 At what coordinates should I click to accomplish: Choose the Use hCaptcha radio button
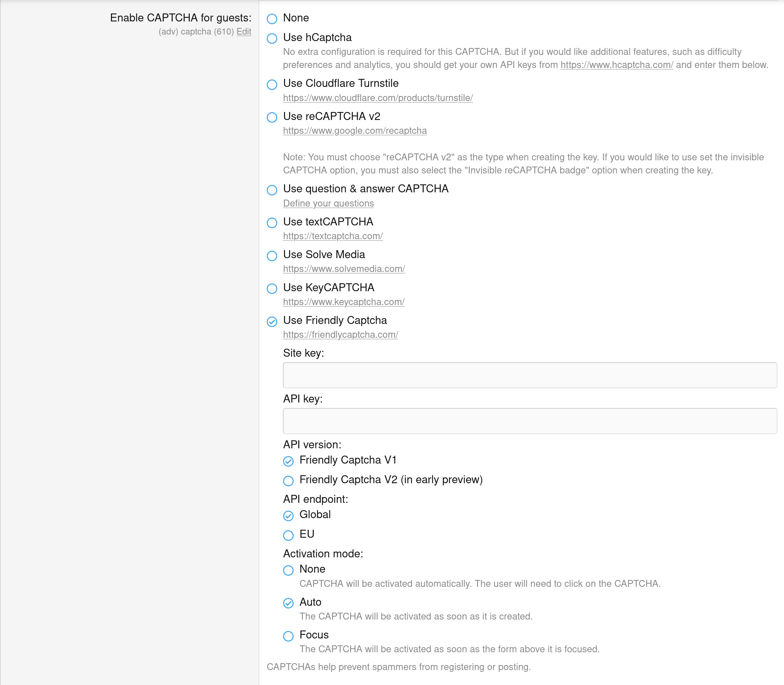[272, 38]
